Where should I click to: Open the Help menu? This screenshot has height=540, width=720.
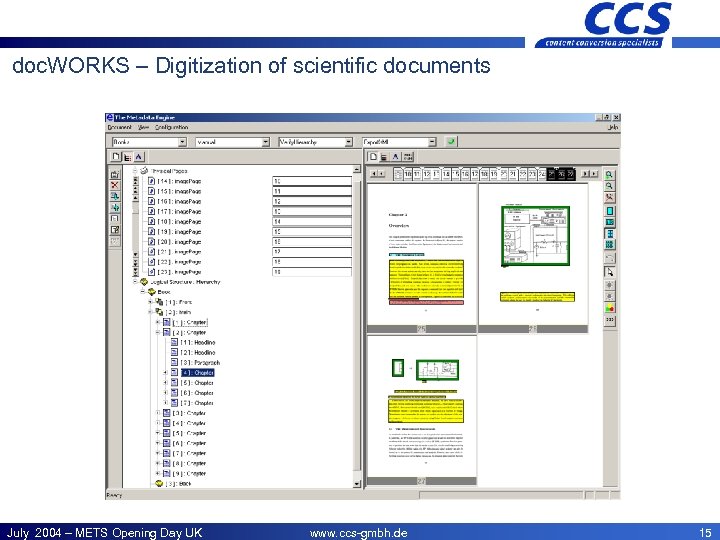point(613,127)
